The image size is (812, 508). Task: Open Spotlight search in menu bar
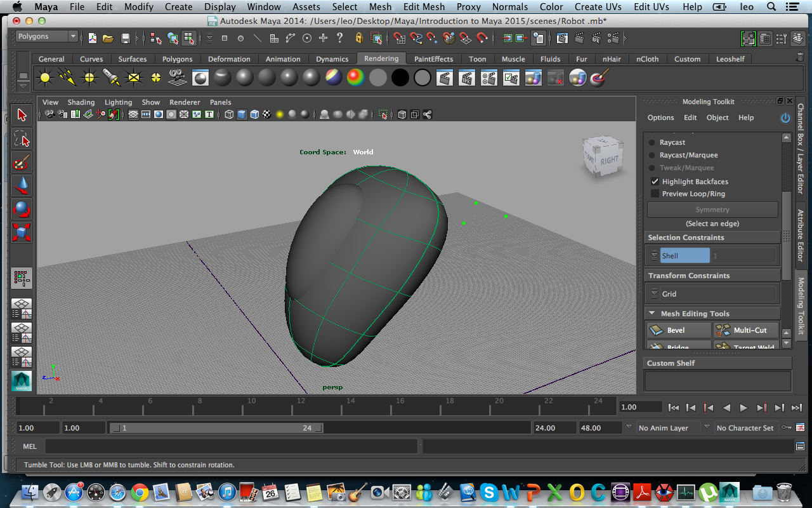[771, 7]
